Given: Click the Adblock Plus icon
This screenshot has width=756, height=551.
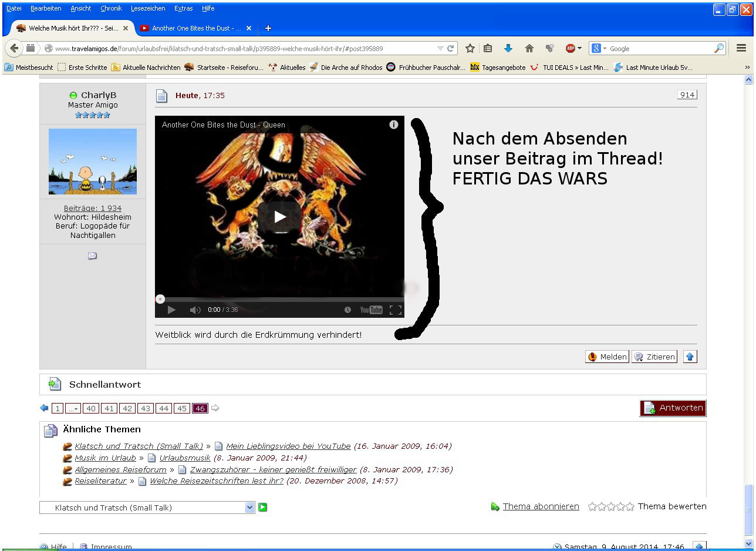Looking at the screenshot, I should tap(570, 49).
